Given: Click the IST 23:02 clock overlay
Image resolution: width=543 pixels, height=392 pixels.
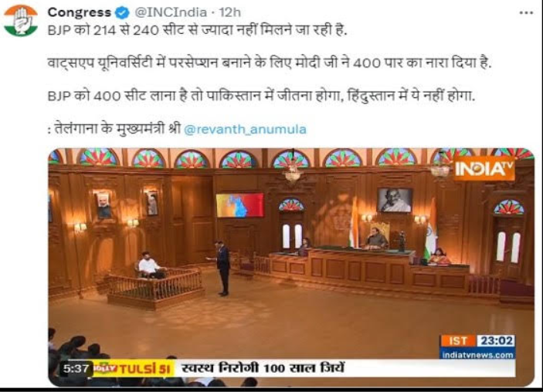Looking at the screenshot, I should 477,341.
